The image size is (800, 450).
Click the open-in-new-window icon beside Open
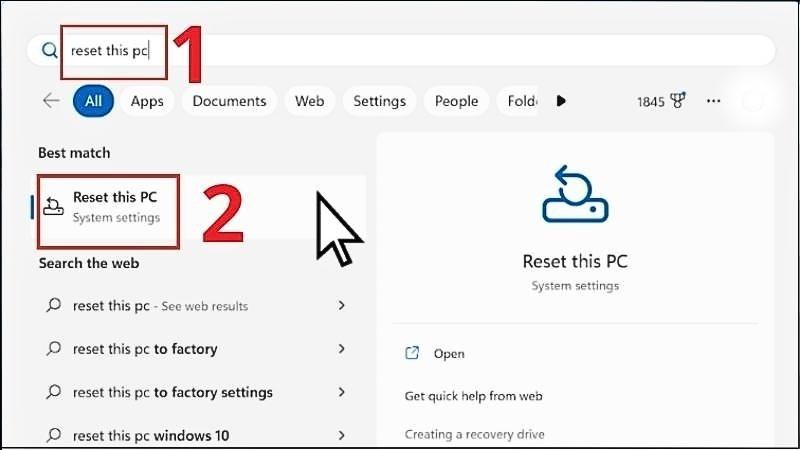412,353
